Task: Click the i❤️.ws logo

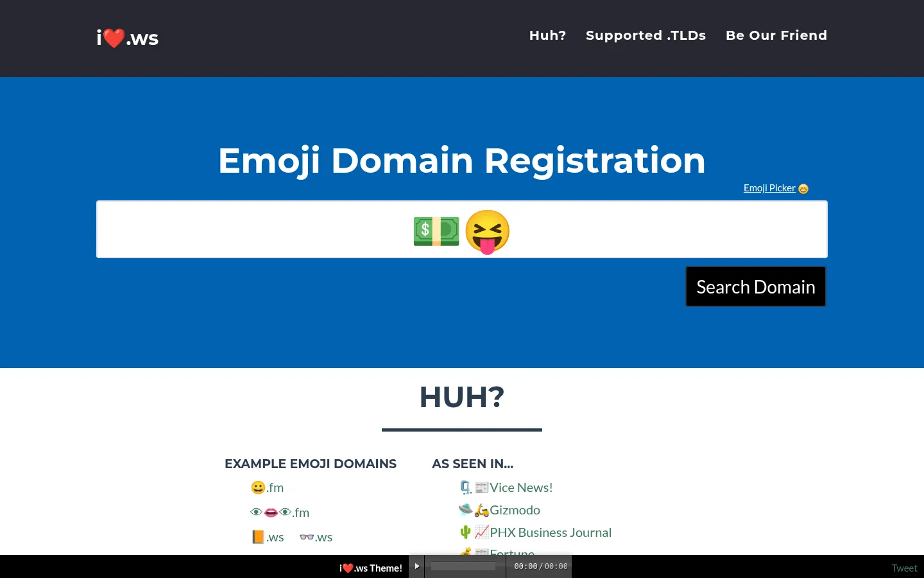Action: click(x=127, y=38)
